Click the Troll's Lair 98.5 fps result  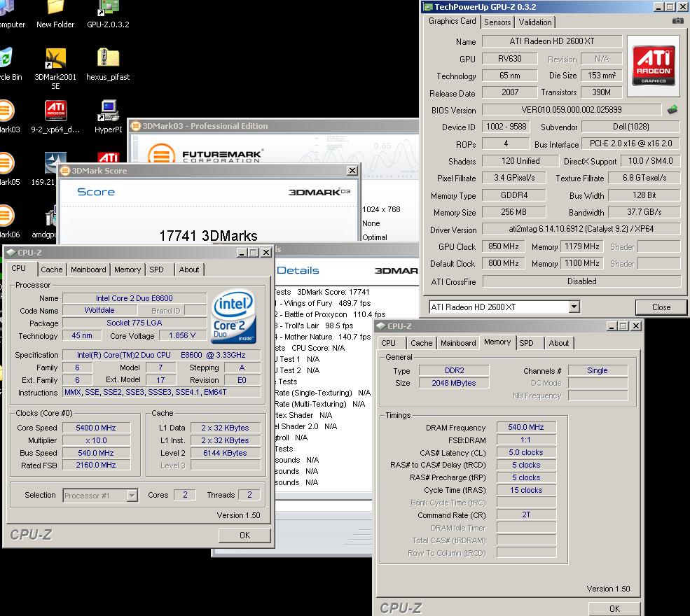[x=315, y=325]
